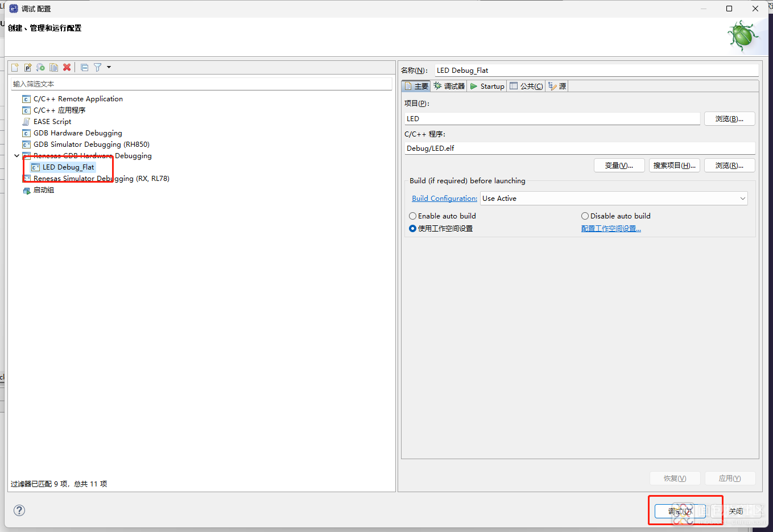Select Renesas Simulator Debugging (RX, RL78)

[x=101, y=179]
